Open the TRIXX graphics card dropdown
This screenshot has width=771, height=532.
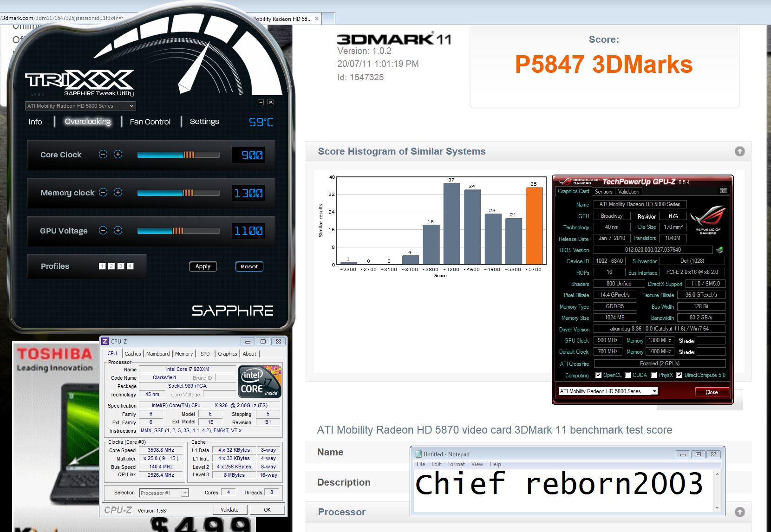[80, 106]
